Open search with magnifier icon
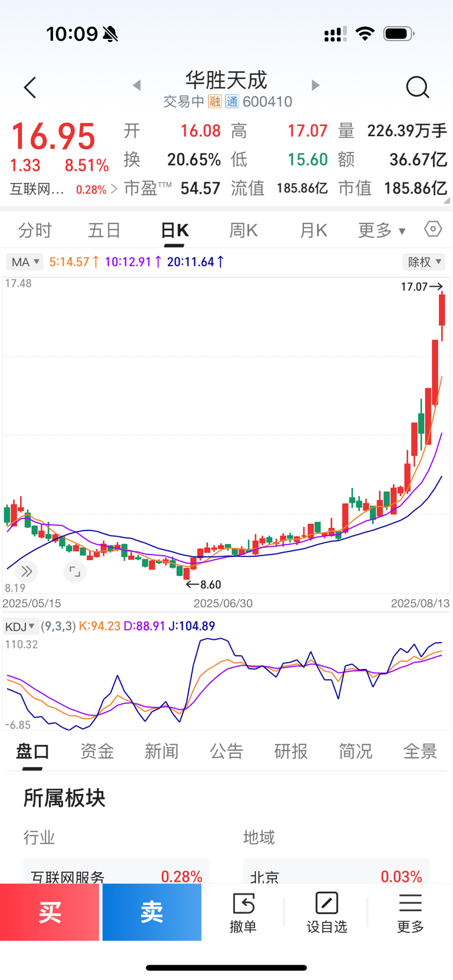 tap(418, 87)
